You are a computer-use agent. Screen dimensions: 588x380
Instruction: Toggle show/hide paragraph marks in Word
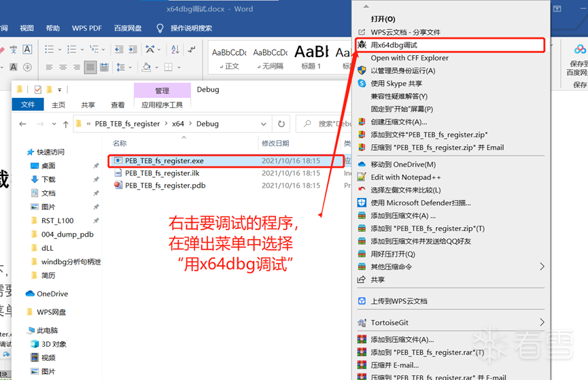191,49
